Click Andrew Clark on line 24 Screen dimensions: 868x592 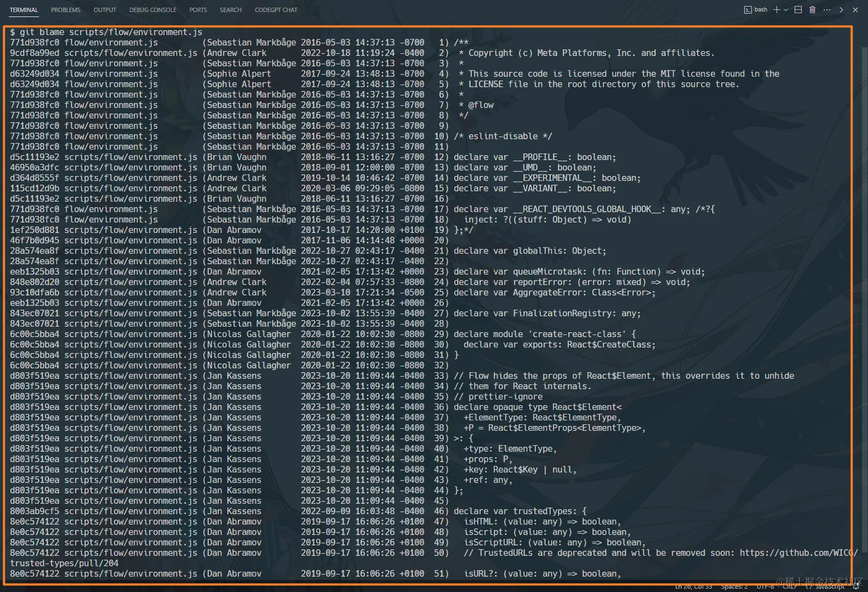[237, 282]
